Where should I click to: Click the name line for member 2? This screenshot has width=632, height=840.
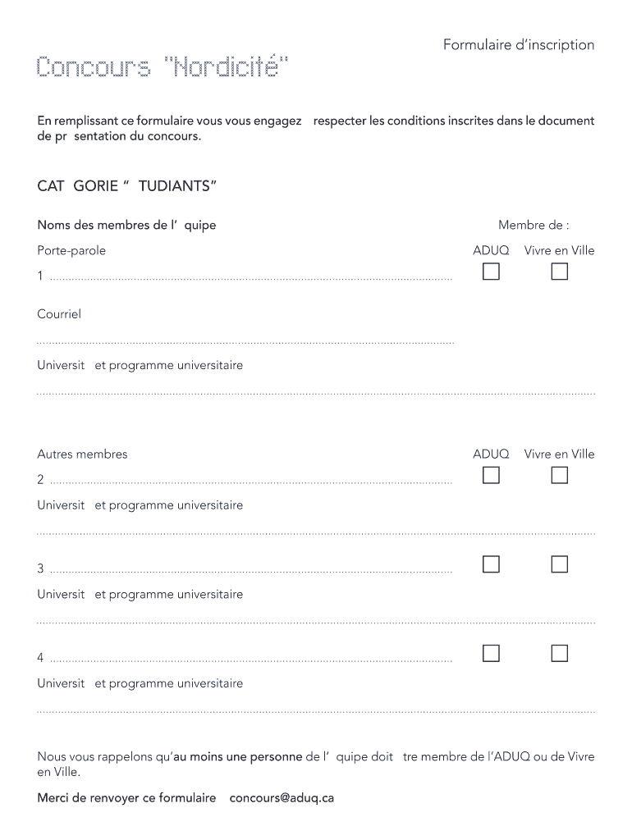click(250, 480)
